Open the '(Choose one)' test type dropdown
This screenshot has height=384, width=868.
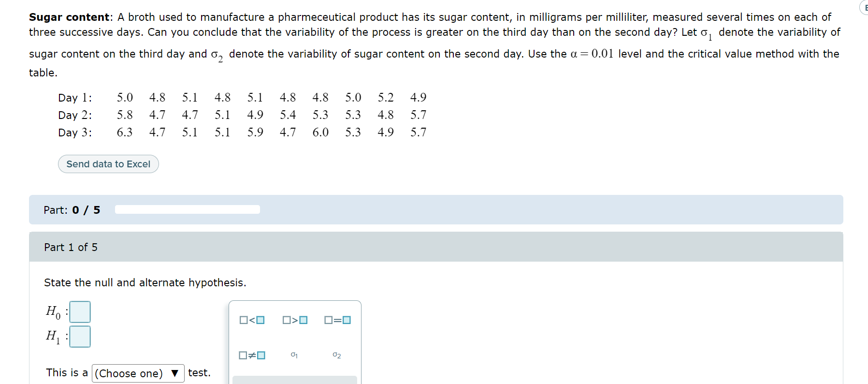click(138, 373)
